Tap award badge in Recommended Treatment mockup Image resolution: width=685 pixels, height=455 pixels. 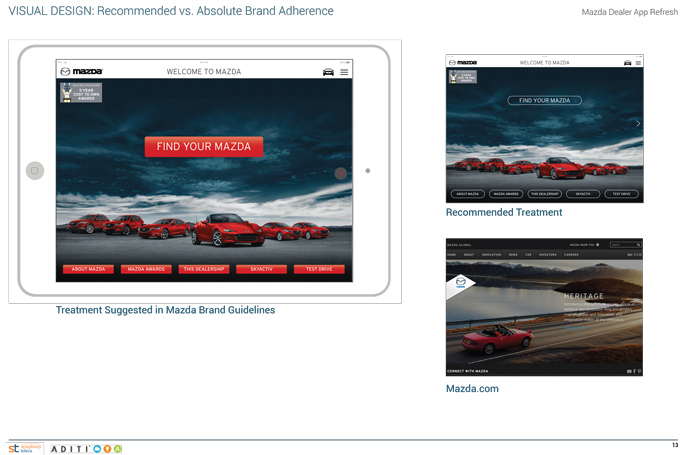[463, 76]
